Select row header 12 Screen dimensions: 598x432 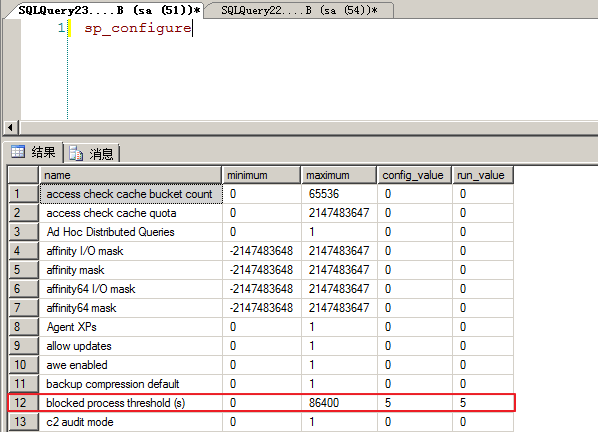[x=24, y=403]
